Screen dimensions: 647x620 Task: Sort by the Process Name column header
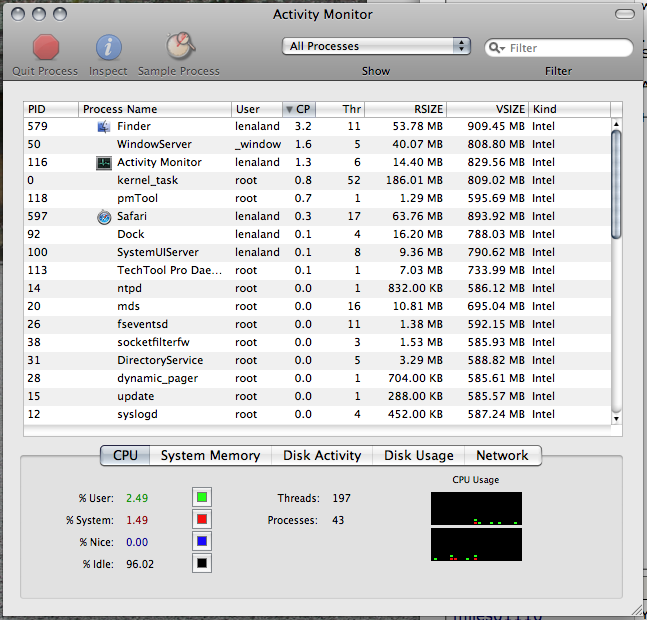155,109
